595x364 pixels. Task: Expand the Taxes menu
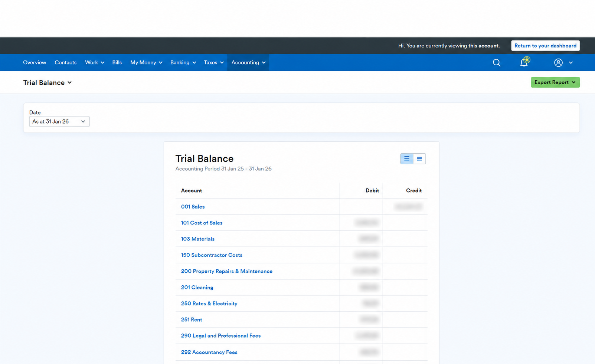pyautogui.click(x=214, y=63)
